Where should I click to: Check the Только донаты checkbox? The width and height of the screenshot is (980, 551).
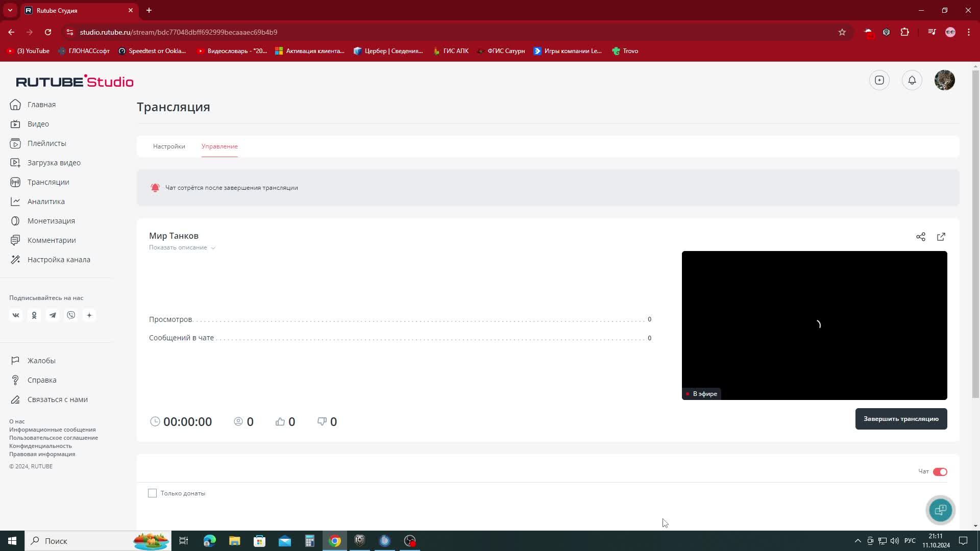[152, 493]
